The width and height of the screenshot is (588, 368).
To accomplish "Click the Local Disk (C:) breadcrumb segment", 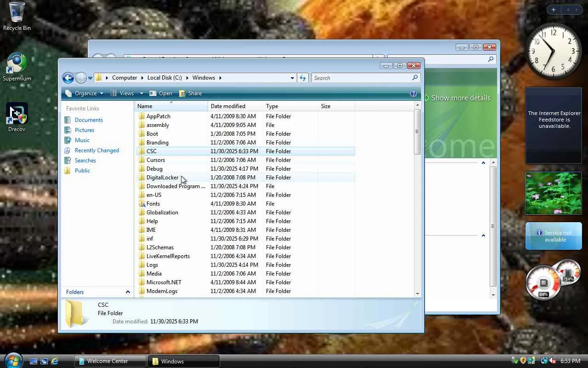I will pyautogui.click(x=164, y=78).
